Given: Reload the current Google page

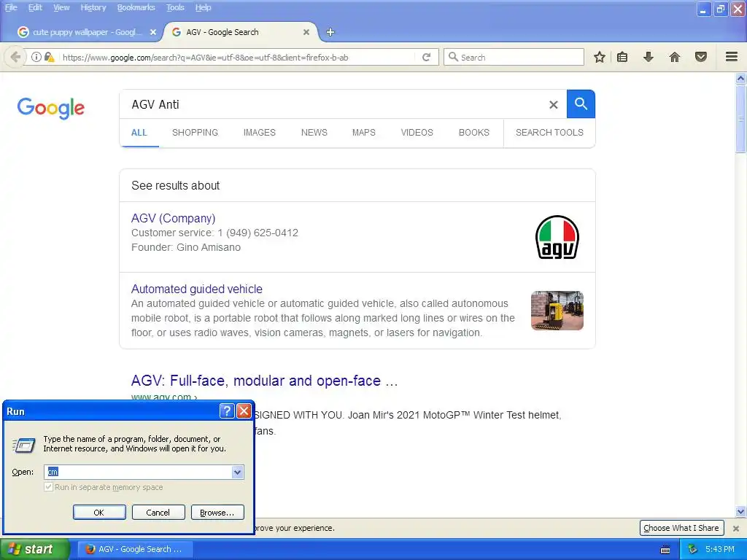Looking at the screenshot, I should tap(426, 57).
